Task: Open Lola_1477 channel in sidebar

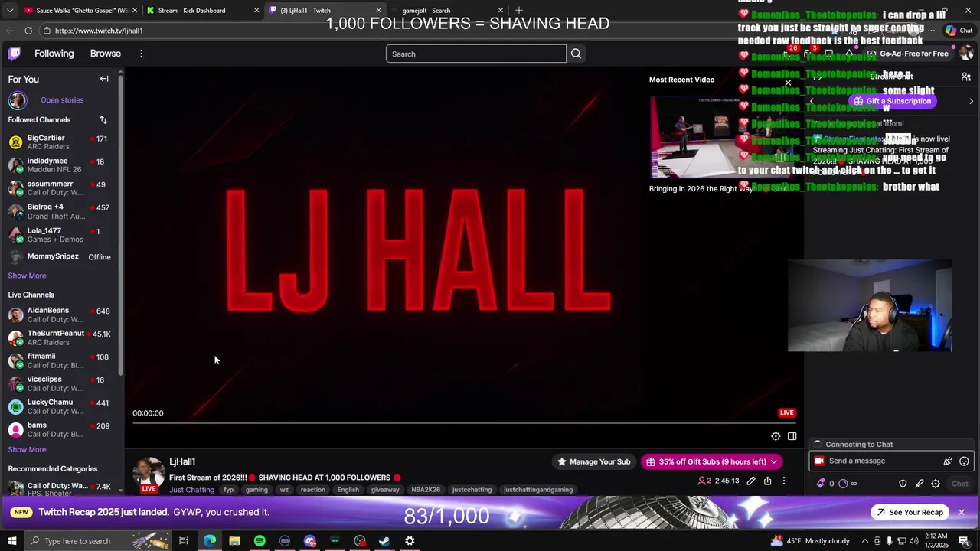Action: pos(60,234)
